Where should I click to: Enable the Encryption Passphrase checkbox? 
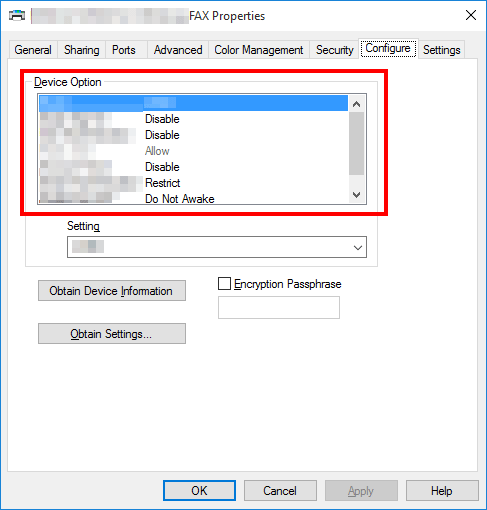[224, 284]
